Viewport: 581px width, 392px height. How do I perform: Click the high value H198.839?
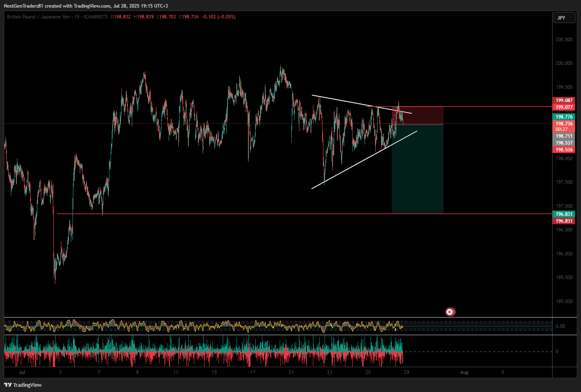(143, 17)
